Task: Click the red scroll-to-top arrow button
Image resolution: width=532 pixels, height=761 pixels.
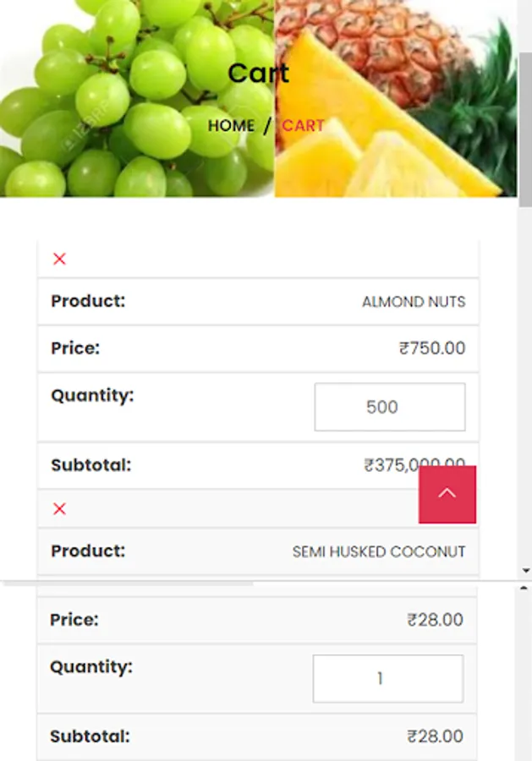Action: pos(447,494)
